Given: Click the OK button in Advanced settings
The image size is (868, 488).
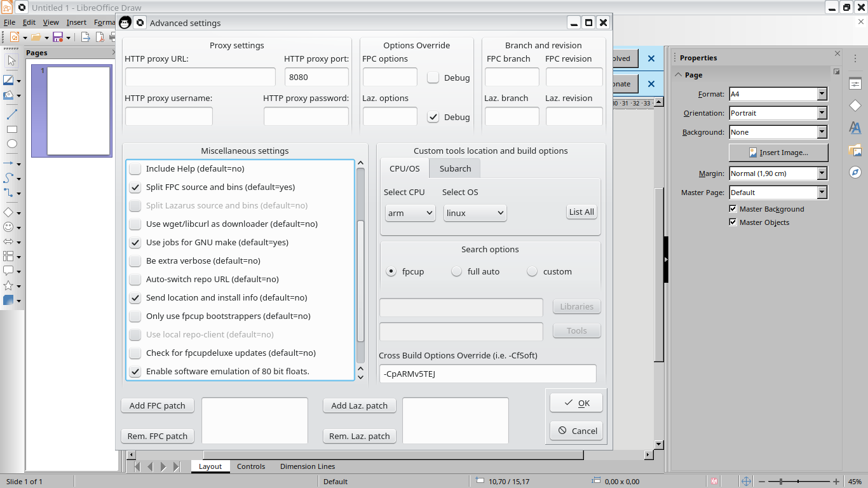Looking at the screenshot, I should (x=576, y=403).
